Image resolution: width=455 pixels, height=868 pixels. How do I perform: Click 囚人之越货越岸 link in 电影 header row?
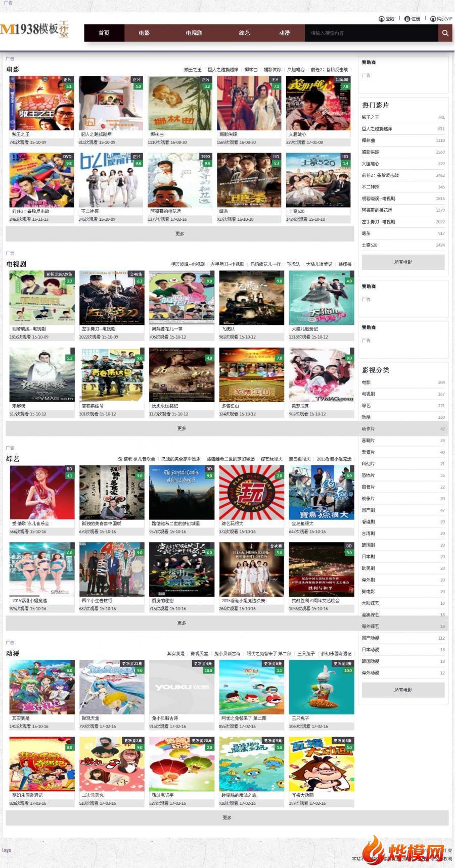tap(223, 70)
